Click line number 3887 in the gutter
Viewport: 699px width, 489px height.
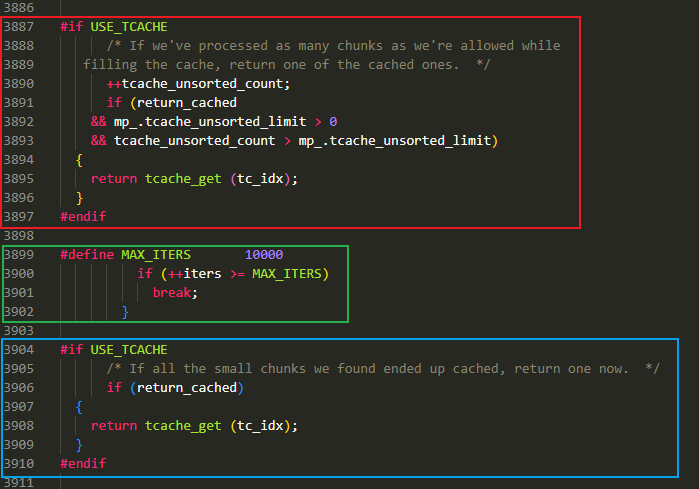pyautogui.click(x=21, y=26)
